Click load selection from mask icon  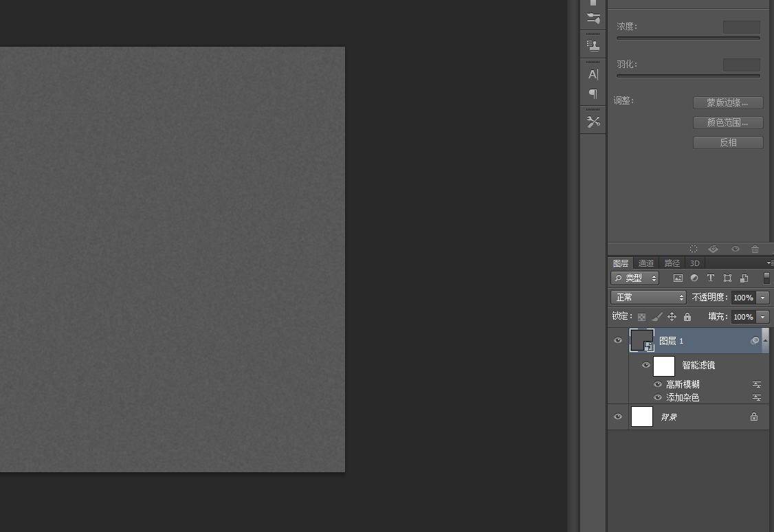click(694, 250)
